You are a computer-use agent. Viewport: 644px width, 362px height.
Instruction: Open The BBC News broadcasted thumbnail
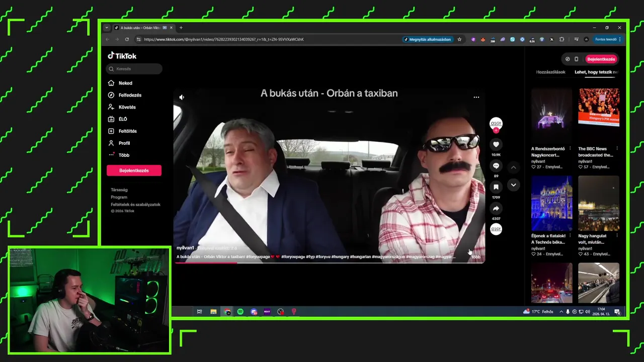[x=599, y=115]
